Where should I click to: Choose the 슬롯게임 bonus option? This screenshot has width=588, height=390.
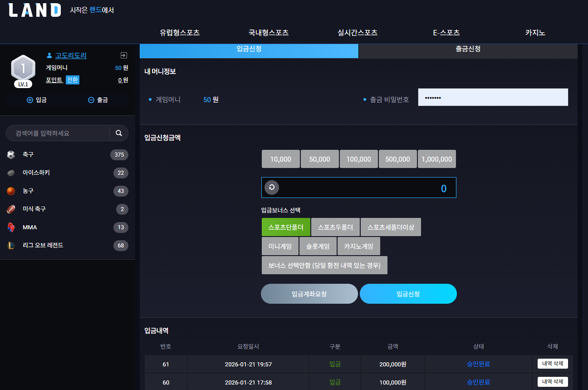click(318, 246)
